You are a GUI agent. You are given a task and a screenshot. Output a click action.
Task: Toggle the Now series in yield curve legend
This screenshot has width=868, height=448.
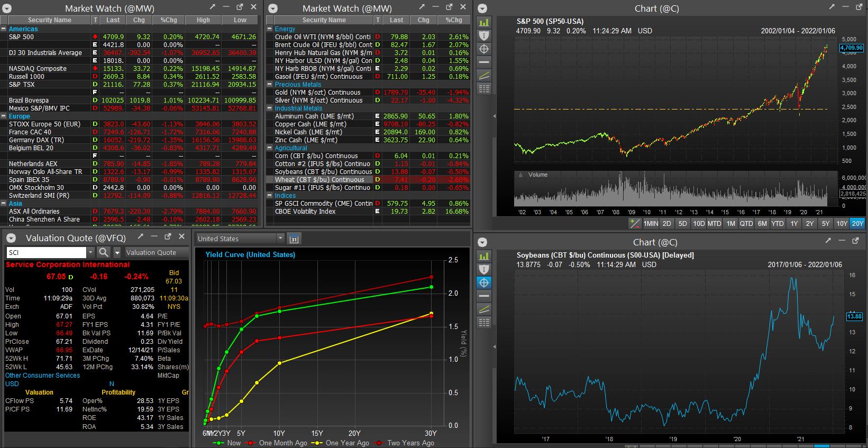point(226,443)
